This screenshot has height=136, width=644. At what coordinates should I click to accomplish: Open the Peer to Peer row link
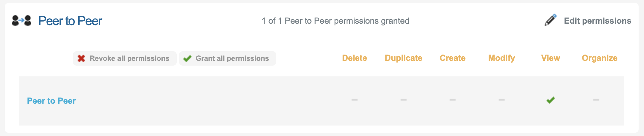[51, 101]
